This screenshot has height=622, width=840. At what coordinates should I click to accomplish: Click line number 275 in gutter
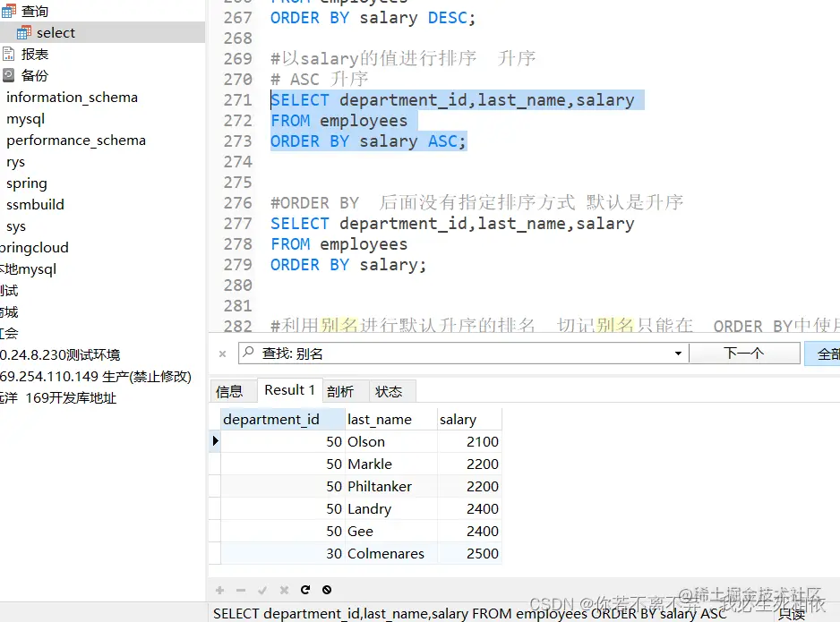pos(238,183)
